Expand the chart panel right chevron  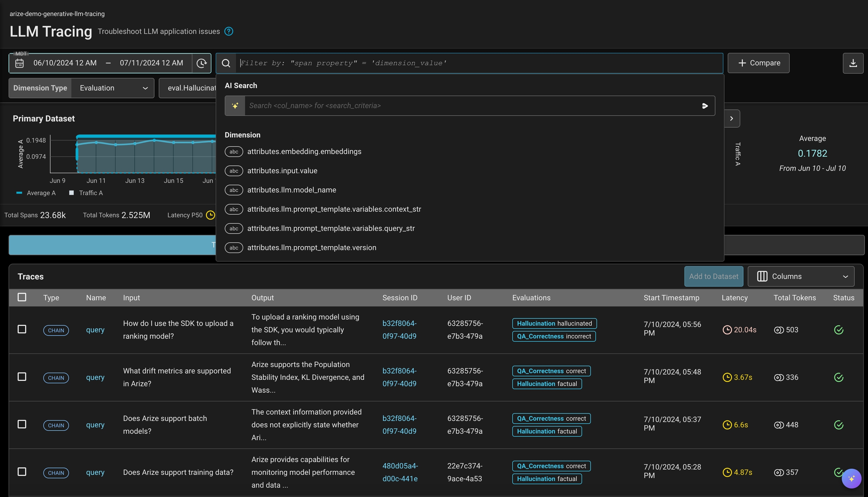pyautogui.click(x=732, y=119)
